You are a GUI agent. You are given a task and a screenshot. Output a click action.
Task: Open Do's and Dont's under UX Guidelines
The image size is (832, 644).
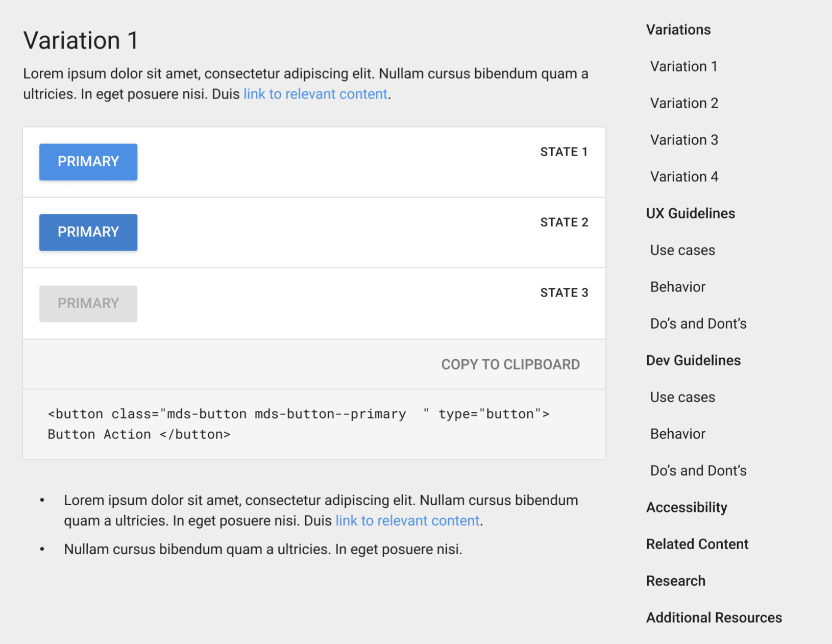pyautogui.click(x=698, y=324)
